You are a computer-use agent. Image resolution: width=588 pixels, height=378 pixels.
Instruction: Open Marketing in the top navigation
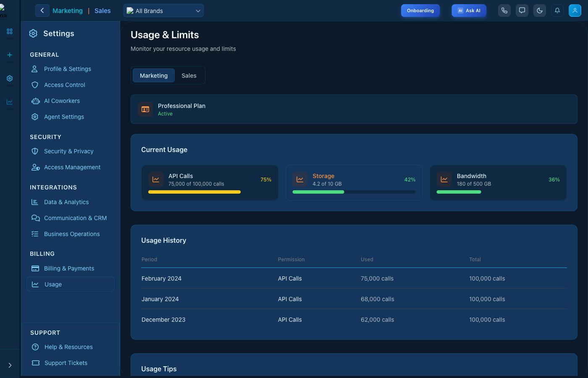[68, 11]
